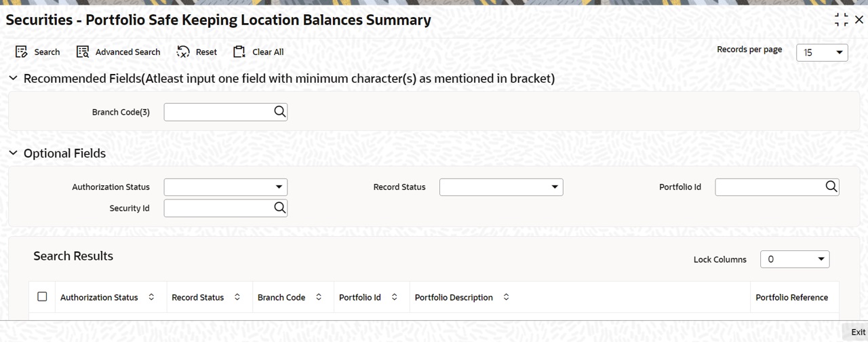The image size is (868, 361).
Task: Sort by the Portfolio Id column arrows
Action: 395,297
